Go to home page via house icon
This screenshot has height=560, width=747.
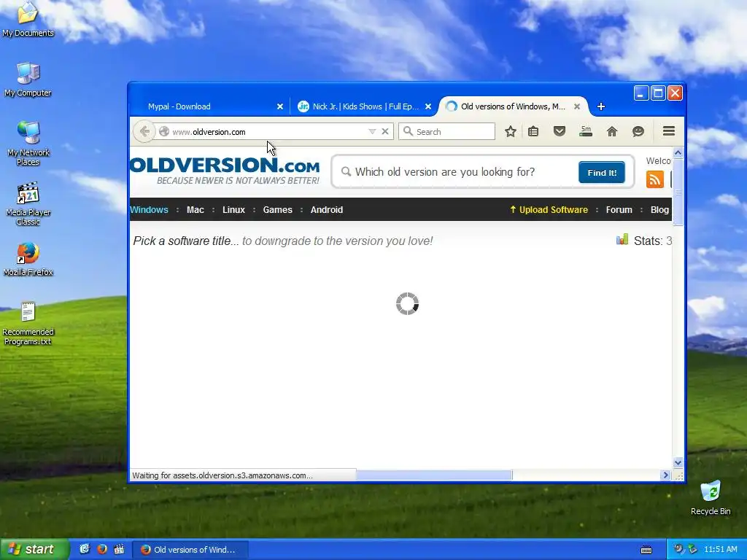coord(612,131)
